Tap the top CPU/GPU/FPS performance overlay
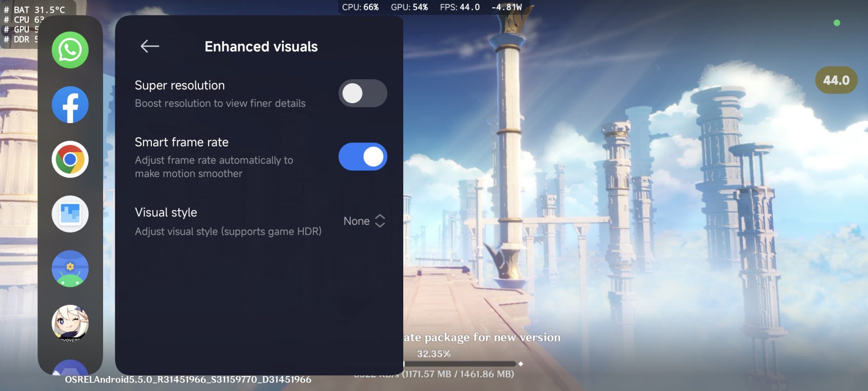 point(432,7)
